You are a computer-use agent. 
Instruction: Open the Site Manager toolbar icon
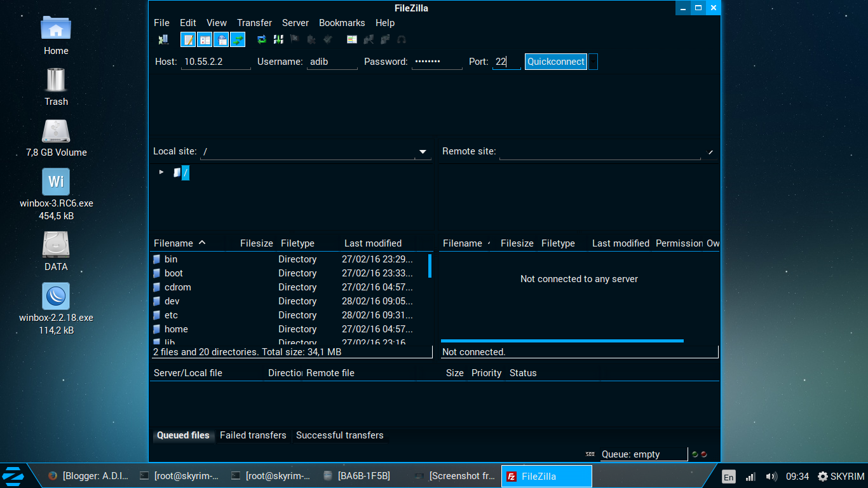(x=163, y=39)
